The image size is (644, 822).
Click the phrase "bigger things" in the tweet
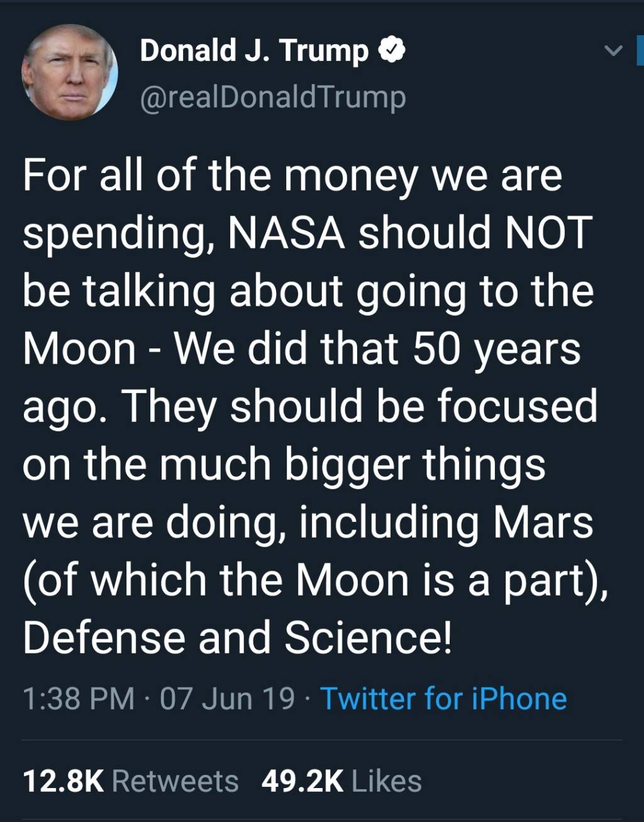pyautogui.click(x=414, y=465)
